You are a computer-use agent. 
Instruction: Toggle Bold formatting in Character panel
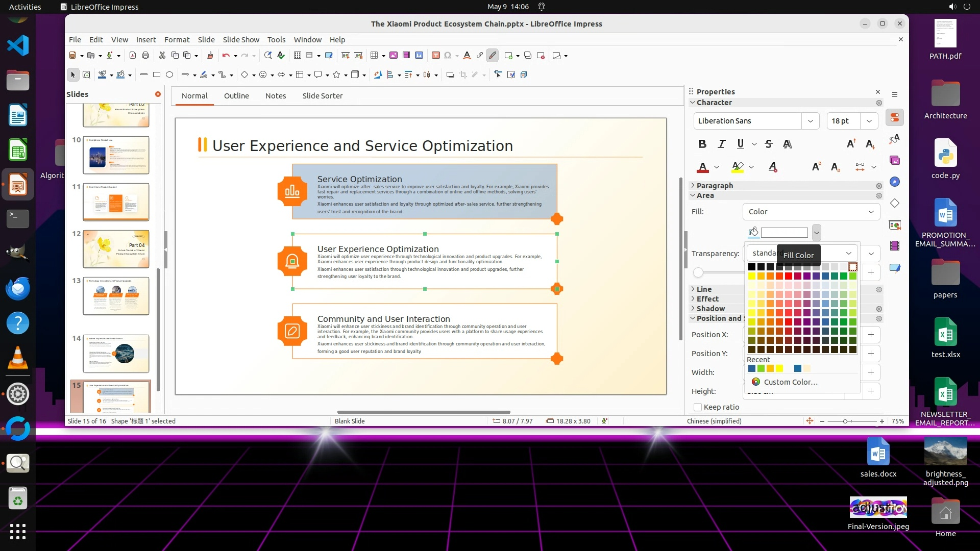[x=702, y=144]
